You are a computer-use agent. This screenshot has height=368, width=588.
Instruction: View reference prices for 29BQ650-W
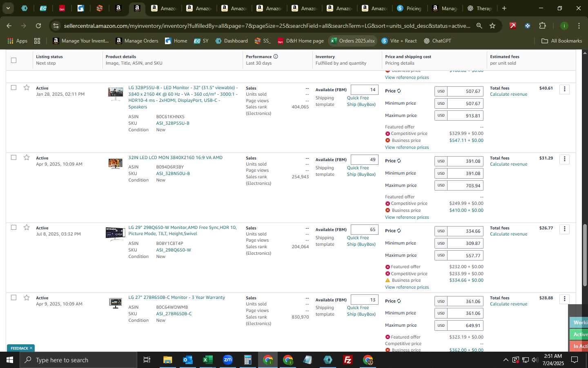(407, 287)
